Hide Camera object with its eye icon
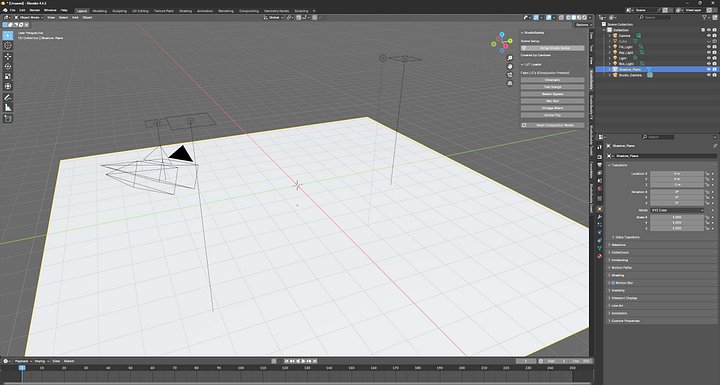Image resolution: width=720 pixels, height=385 pixels. (x=709, y=35)
